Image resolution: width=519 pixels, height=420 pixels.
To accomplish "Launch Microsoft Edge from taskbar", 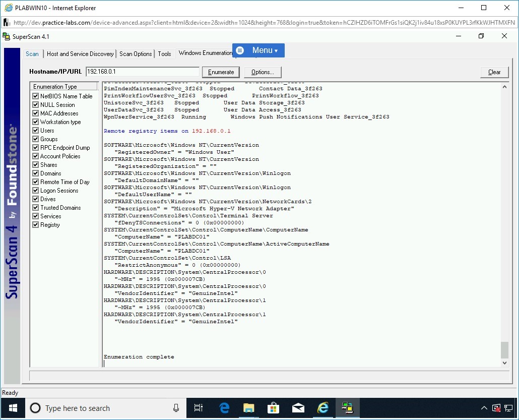I will tap(224, 408).
